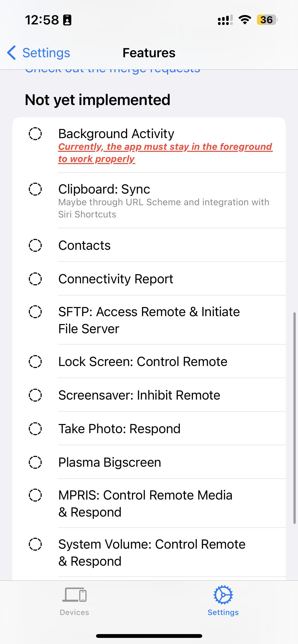
Task: Open the Devices tab
Action: point(74,601)
